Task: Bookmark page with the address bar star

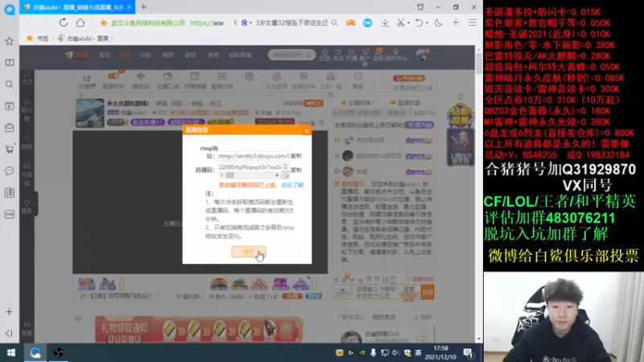Action: [104, 23]
